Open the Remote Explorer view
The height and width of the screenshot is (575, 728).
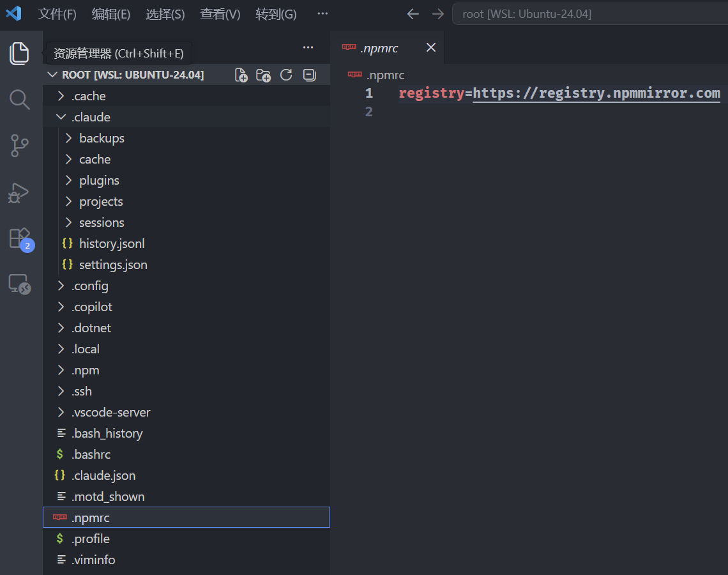click(x=20, y=284)
